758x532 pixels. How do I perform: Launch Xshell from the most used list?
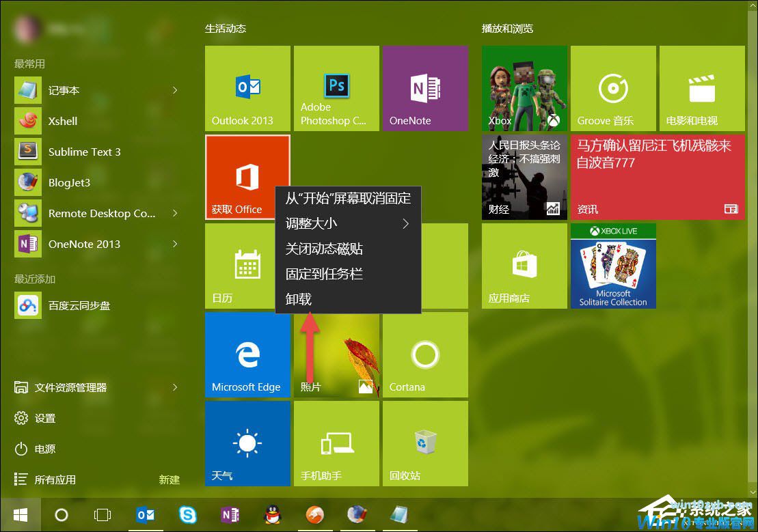(x=62, y=121)
